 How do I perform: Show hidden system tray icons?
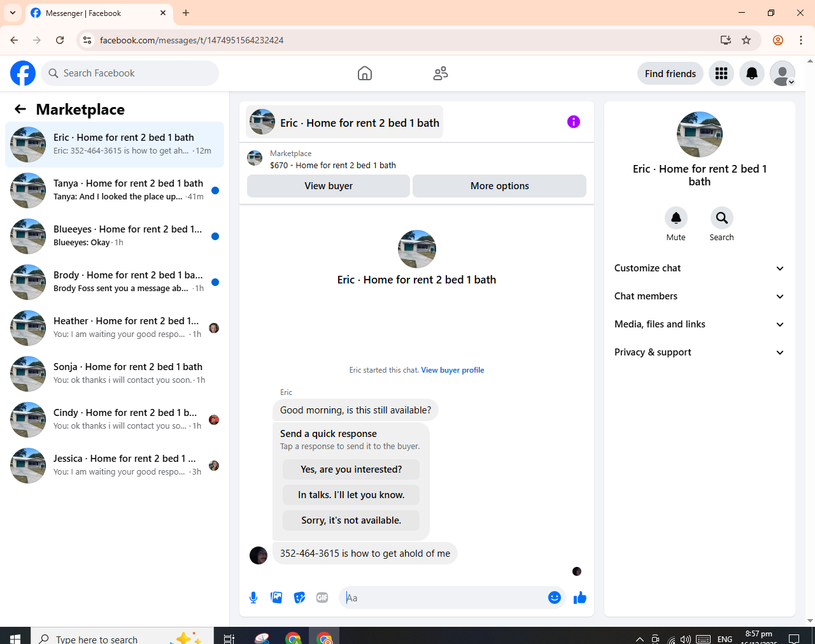[639, 639]
